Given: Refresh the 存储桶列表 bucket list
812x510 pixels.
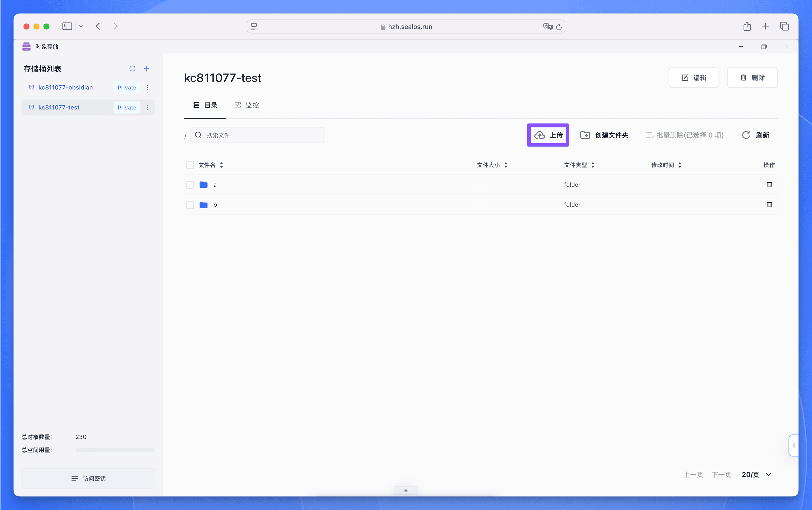Looking at the screenshot, I should coord(132,68).
